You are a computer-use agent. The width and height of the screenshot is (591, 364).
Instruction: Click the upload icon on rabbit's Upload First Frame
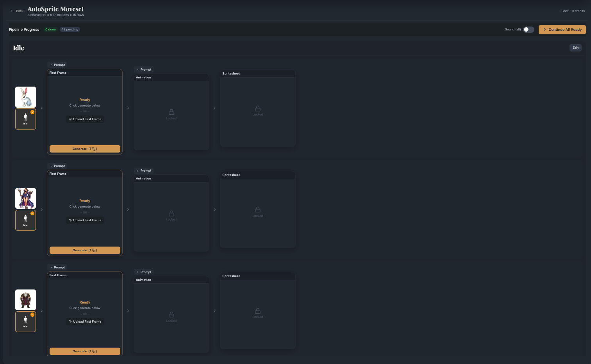coord(70,119)
